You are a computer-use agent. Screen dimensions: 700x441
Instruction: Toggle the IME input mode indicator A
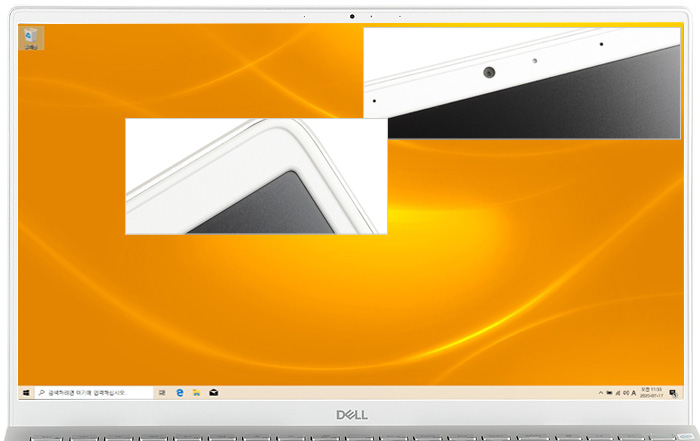pyautogui.click(x=633, y=393)
